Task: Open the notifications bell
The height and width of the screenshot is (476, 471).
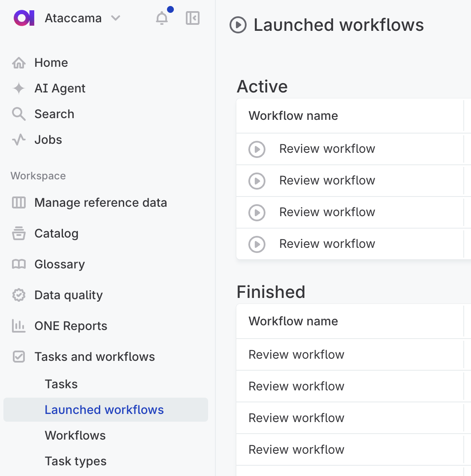Action: tap(162, 18)
